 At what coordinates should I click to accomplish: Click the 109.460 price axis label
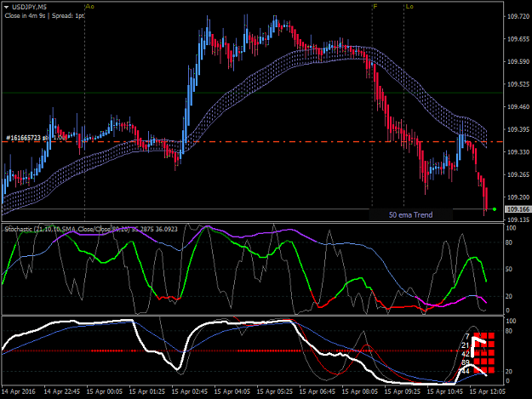coord(518,107)
